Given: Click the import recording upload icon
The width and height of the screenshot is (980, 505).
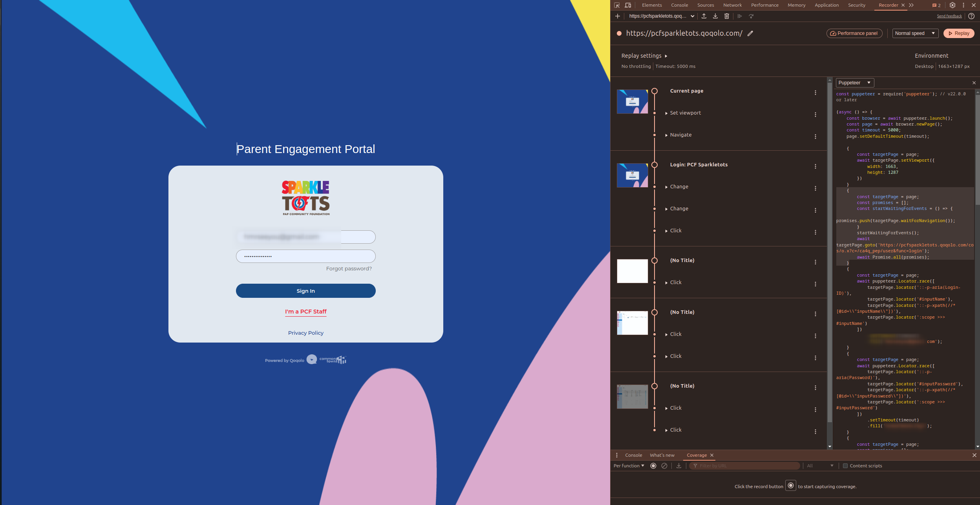Looking at the screenshot, I should tap(704, 16).
